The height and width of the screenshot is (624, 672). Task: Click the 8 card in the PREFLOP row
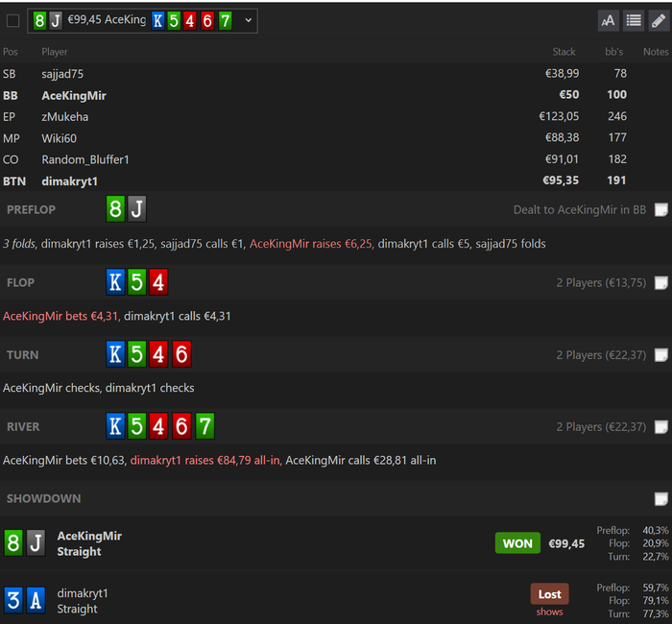115,208
